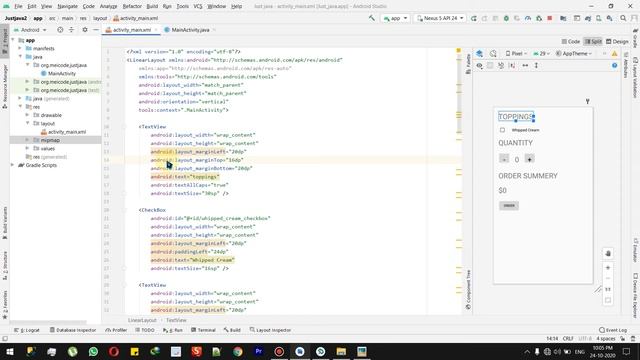640x360 pixels.
Task: Open AVD Manager icon in main toolbar
Action: click(598, 18)
